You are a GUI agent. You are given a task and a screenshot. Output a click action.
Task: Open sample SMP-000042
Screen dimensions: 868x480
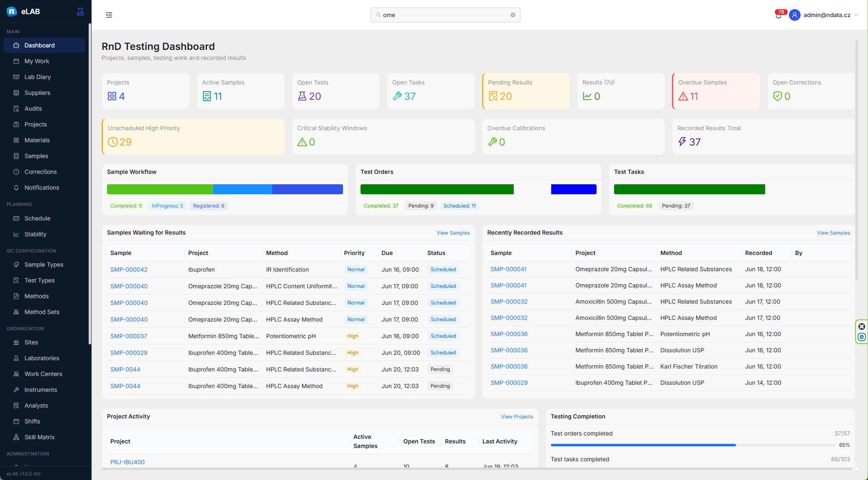tap(129, 270)
